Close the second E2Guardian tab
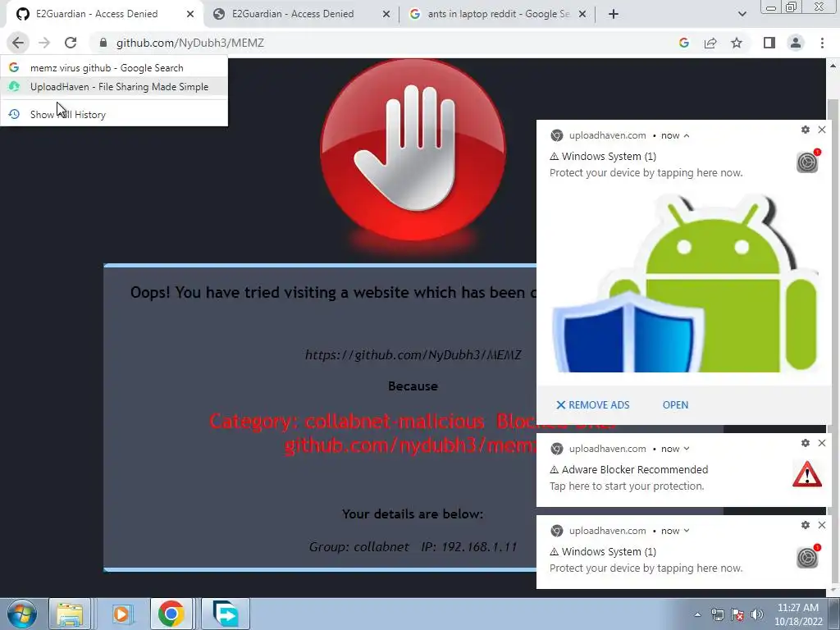Viewport: 840px width, 630px height. click(386, 14)
